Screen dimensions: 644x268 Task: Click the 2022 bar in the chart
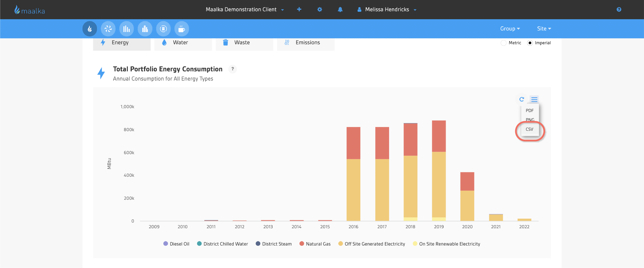click(x=524, y=220)
